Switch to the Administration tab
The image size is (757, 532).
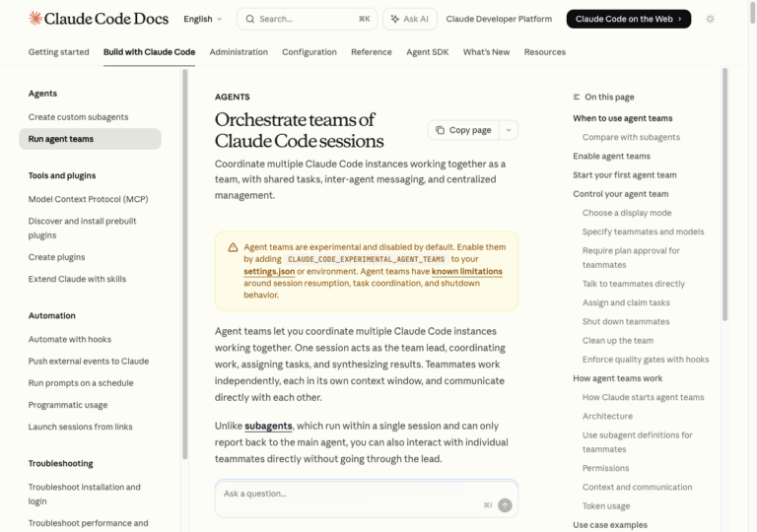(x=239, y=51)
